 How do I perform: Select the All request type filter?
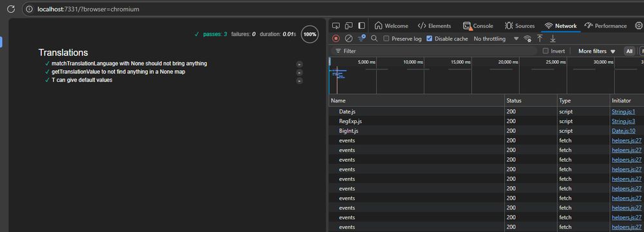(629, 51)
